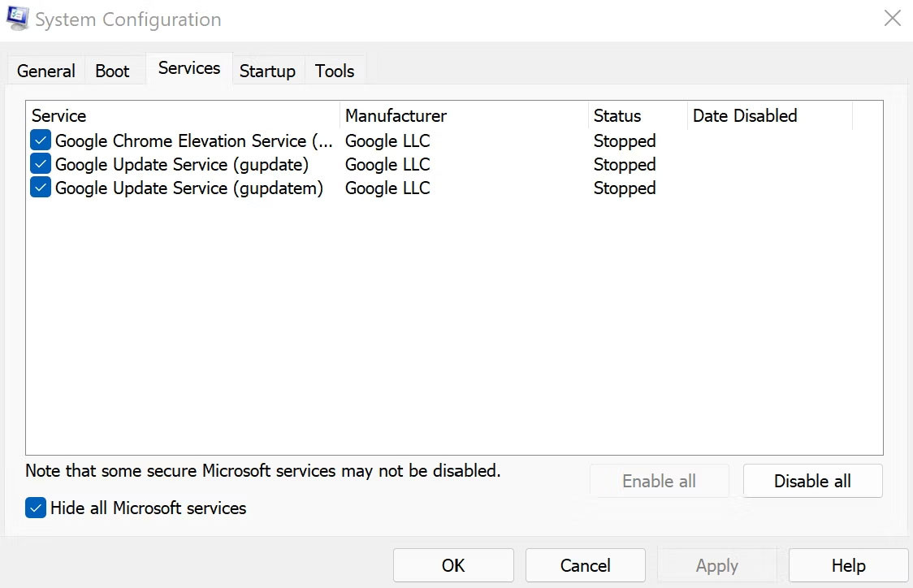This screenshot has width=913, height=588.
Task: Confirm changes with the OK button
Action: [x=453, y=565]
